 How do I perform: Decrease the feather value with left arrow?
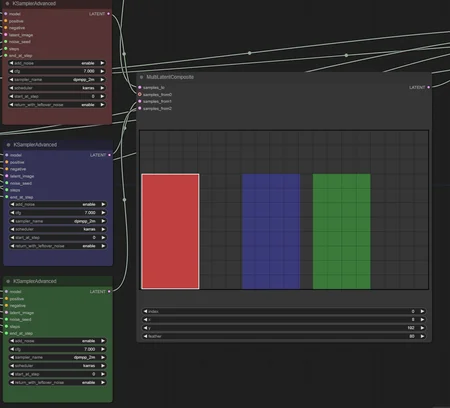[x=145, y=336]
